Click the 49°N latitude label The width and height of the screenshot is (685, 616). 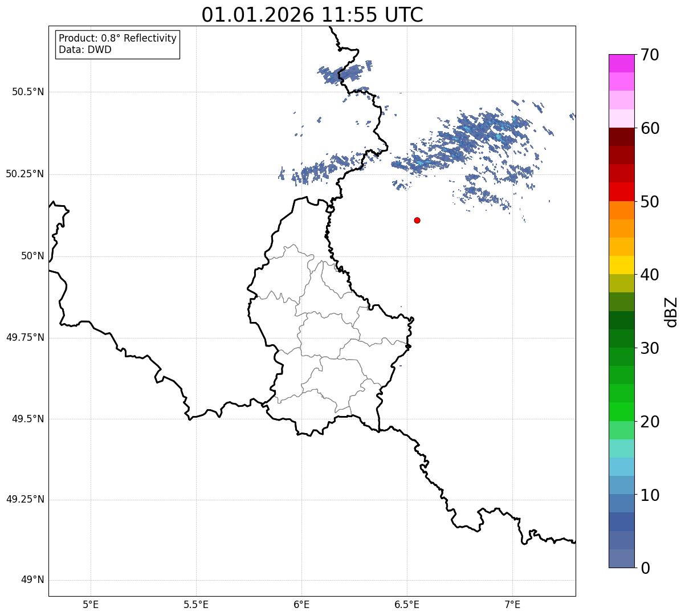(32, 580)
